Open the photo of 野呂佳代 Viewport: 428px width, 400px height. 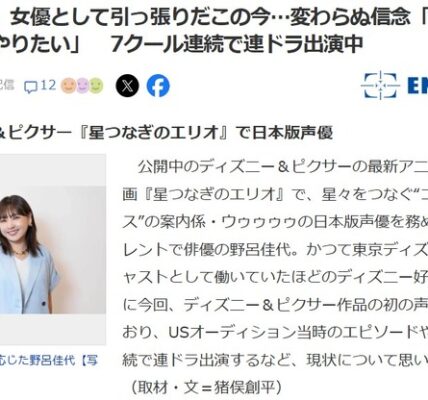tap(53, 249)
